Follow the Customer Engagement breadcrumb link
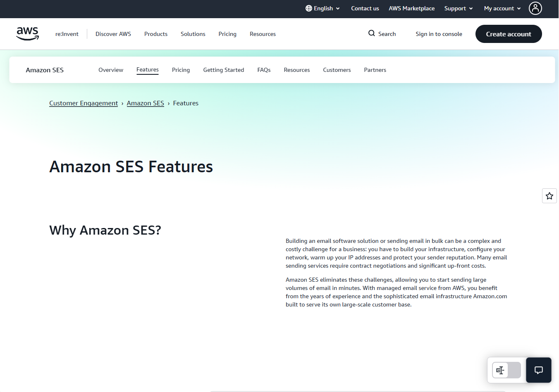 pyautogui.click(x=84, y=103)
